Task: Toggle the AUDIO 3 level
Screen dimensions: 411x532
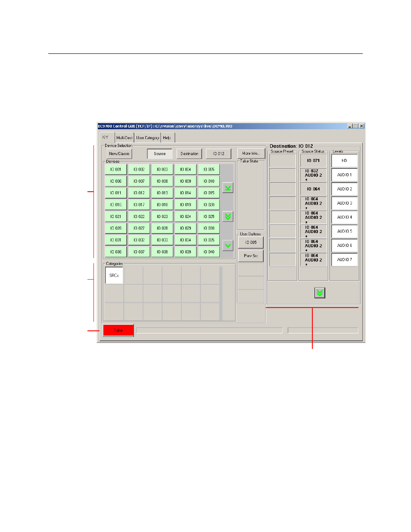Action: point(344,203)
